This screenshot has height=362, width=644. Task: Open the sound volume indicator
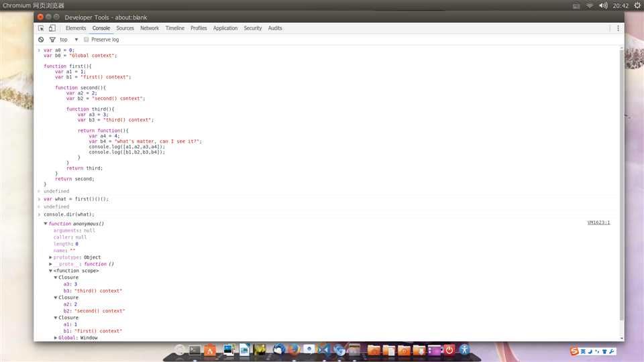pyautogui.click(x=603, y=6)
